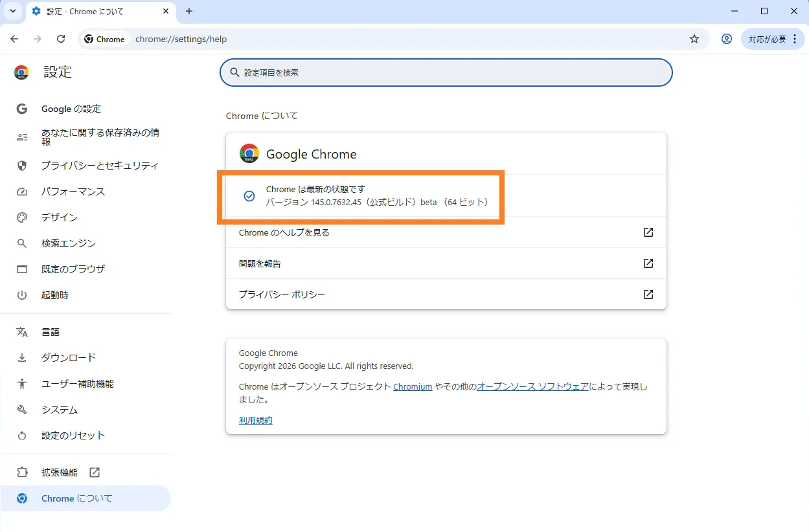Image resolution: width=809 pixels, height=532 pixels.
Task: Open the 対応が必要 Chrome menu
Action: (x=773, y=39)
